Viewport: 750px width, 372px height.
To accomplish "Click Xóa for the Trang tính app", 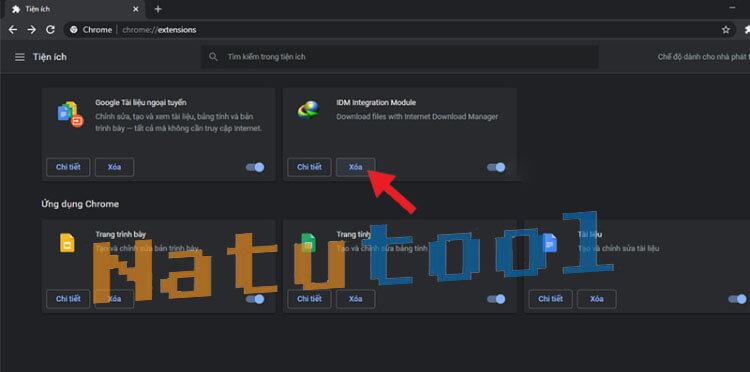I will (x=355, y=299).
